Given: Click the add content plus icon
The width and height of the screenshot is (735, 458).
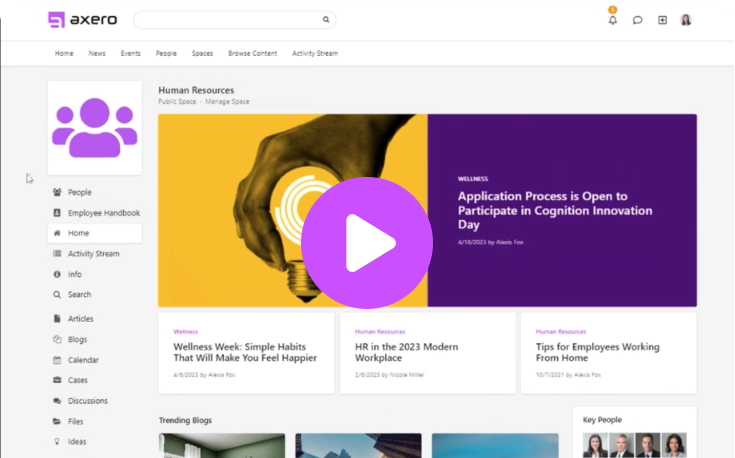Looking at the screenshot, I should point(662,20).
